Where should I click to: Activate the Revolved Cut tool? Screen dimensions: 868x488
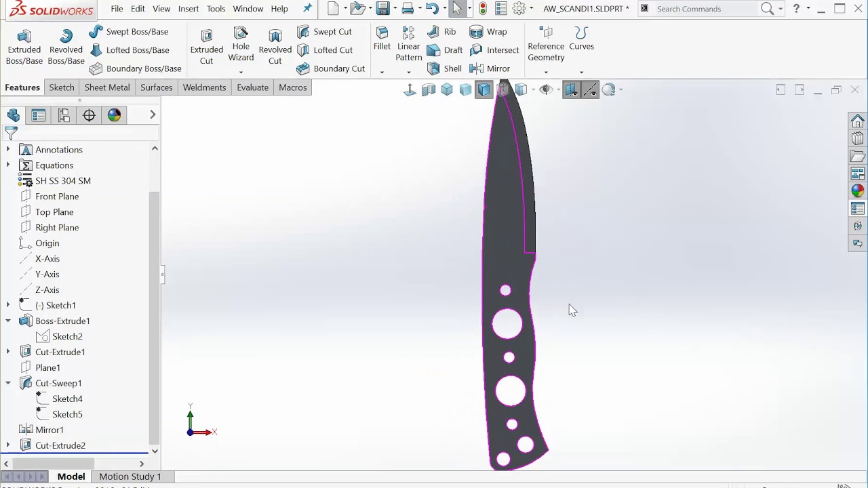coord(275,47)
